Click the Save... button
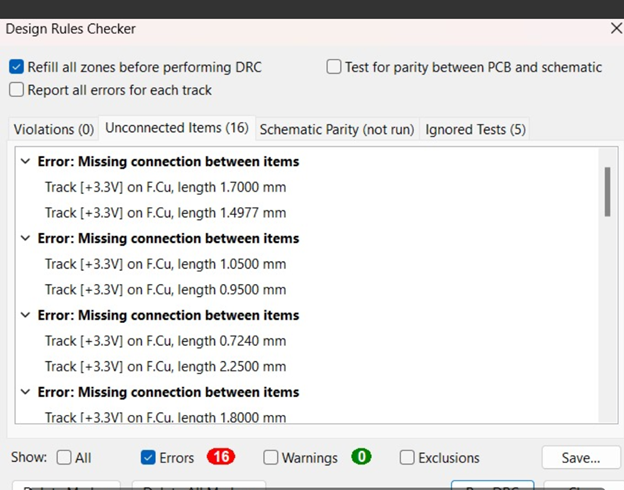 point(580,458)
